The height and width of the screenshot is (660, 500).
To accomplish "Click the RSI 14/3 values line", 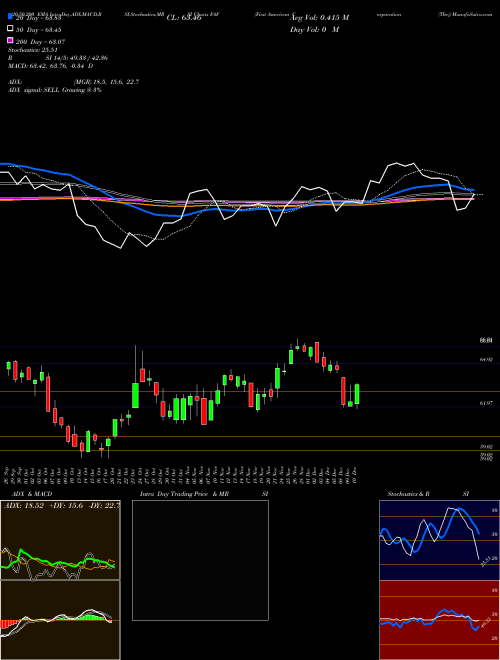I will point(58,58).
